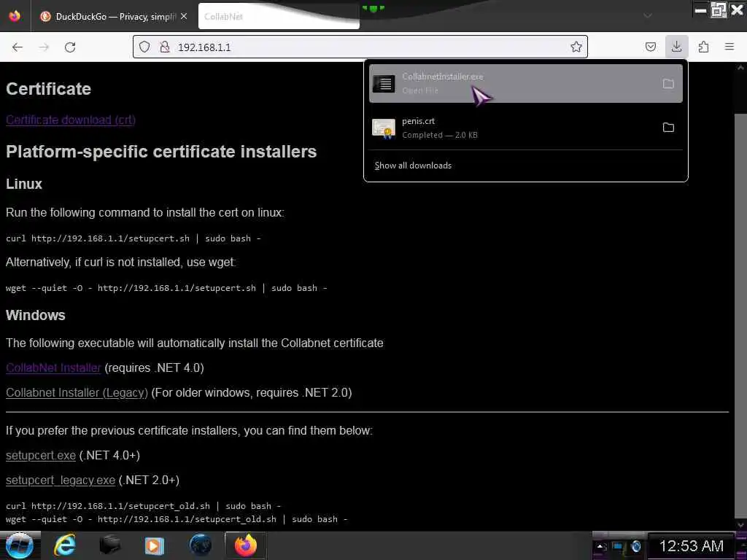This screenshot has width=747, height=560.
Task: Reload the page with the refresh icon
Action: 70,47
